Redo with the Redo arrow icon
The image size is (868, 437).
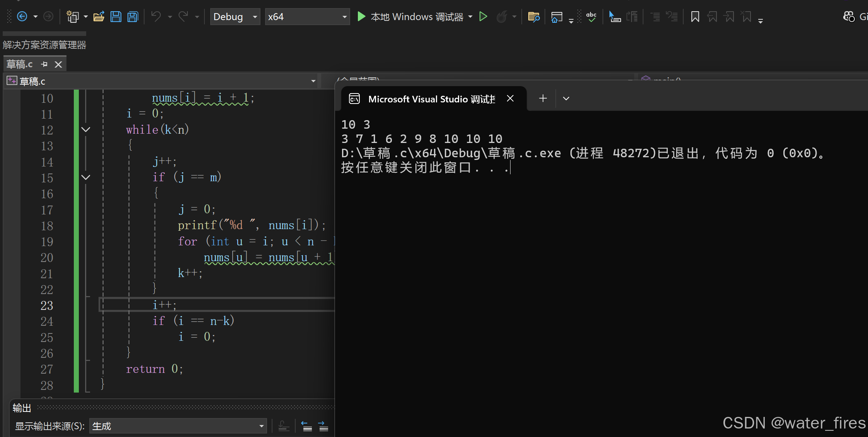[x=182, y=16]
